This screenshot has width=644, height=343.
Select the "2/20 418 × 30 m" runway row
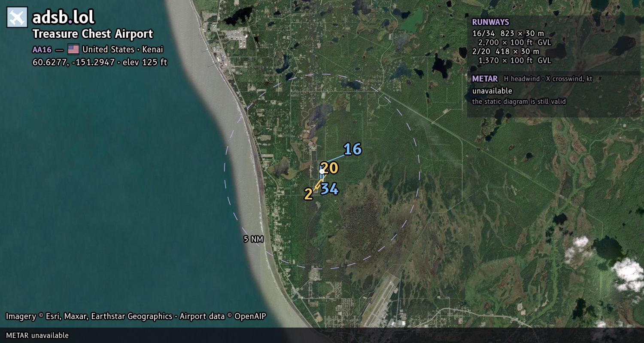(506, 51)
